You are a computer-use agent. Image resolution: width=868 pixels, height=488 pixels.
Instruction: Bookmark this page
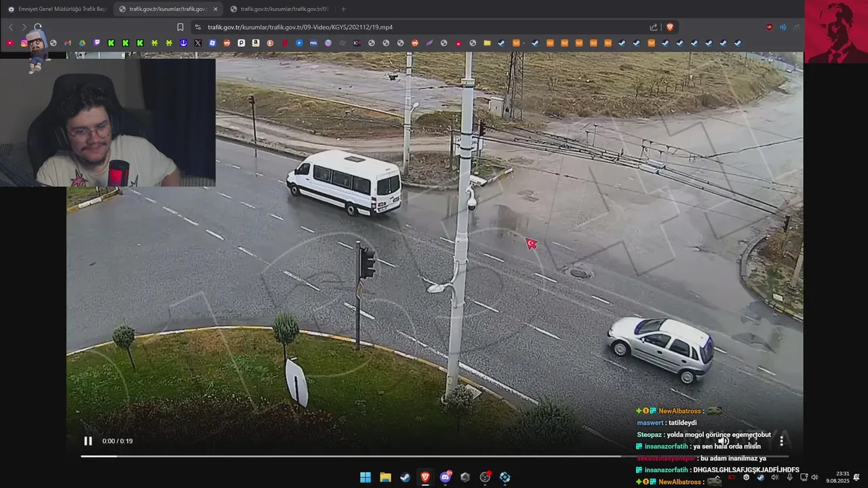point(180,27)
